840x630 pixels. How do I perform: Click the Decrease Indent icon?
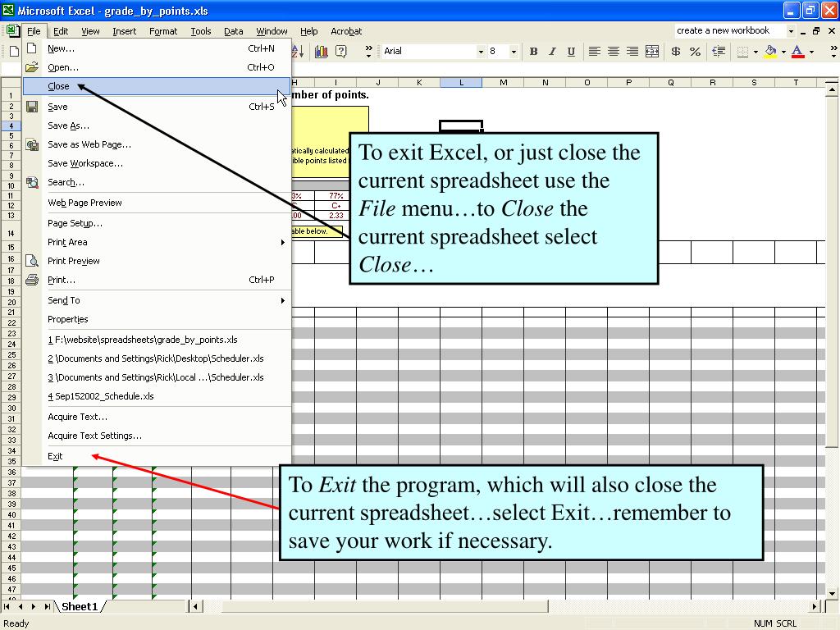point(719,52)
